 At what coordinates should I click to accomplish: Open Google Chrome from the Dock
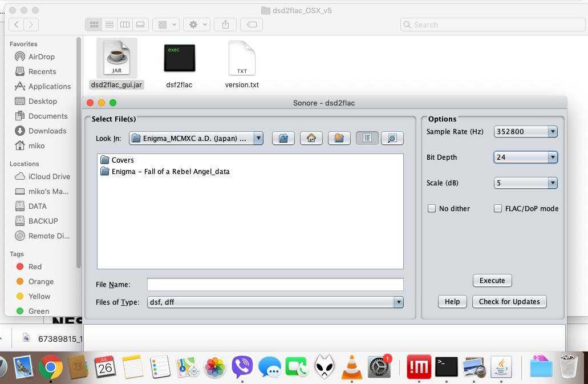coord(51,367)
